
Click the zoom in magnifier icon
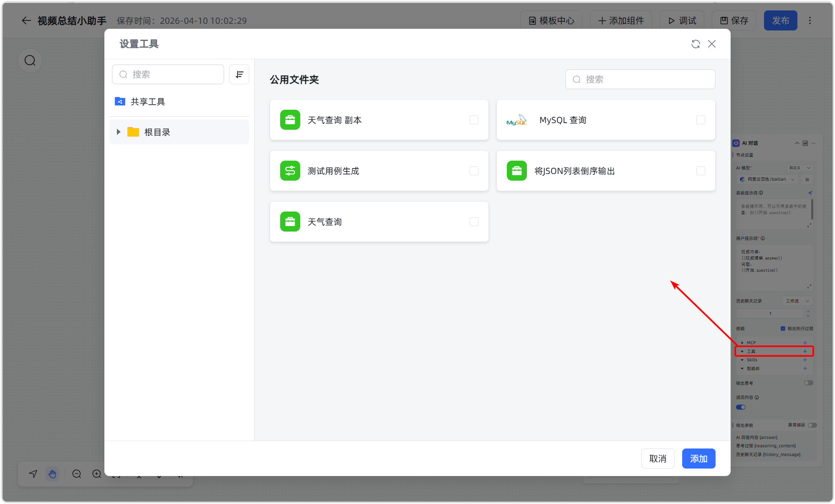tap(97, 474)
